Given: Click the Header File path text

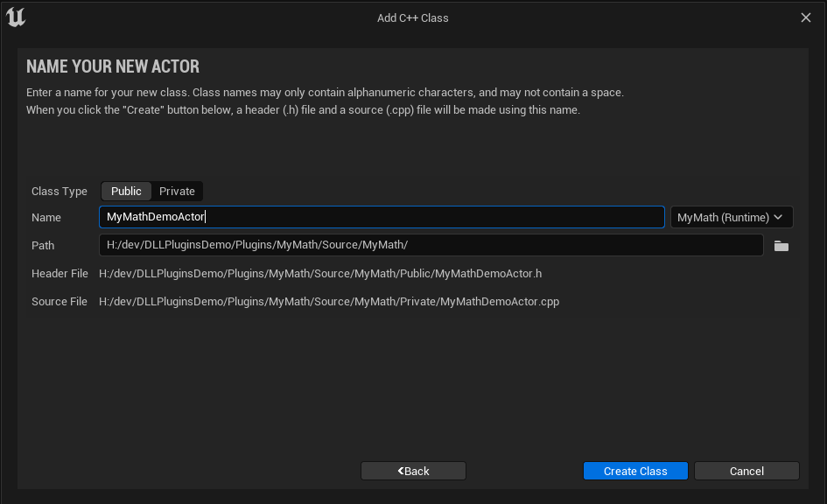Looking at the screenshot, I should point(320,274).
